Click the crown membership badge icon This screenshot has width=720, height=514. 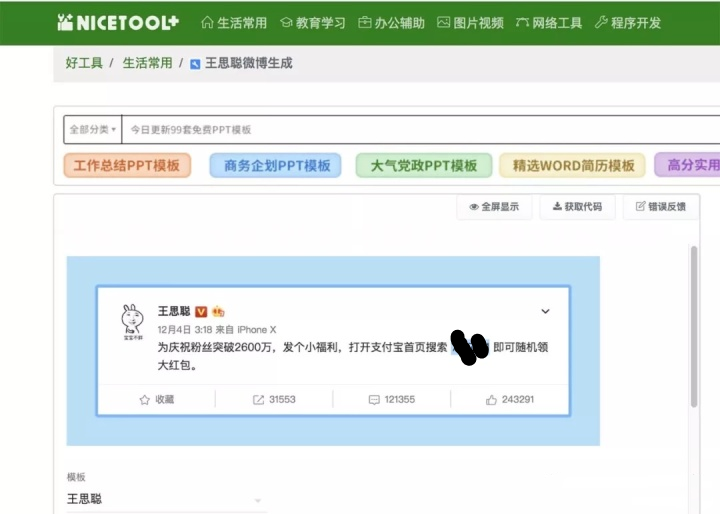[x=218, y=312]
